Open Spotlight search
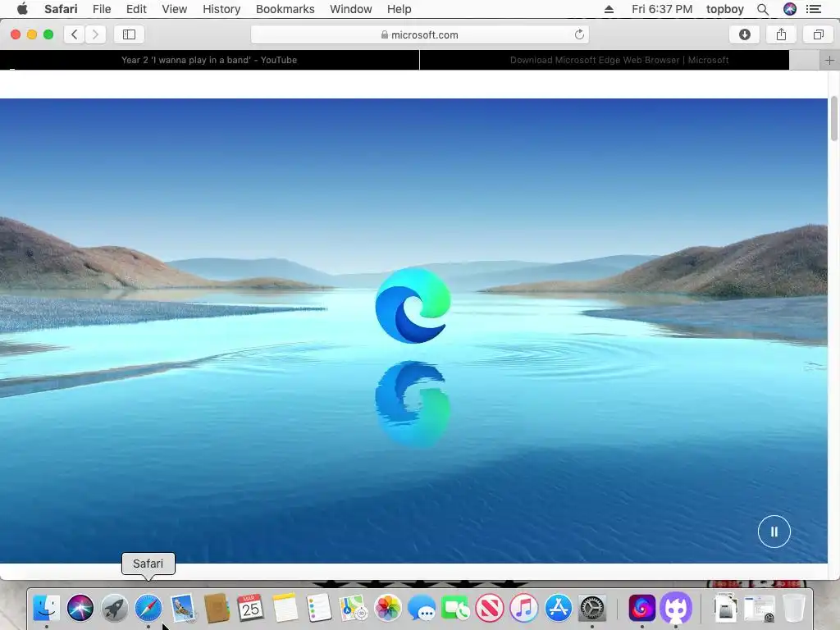Image resolution: width=840 pixels, height=630 pixels. [x=763, y=9]
